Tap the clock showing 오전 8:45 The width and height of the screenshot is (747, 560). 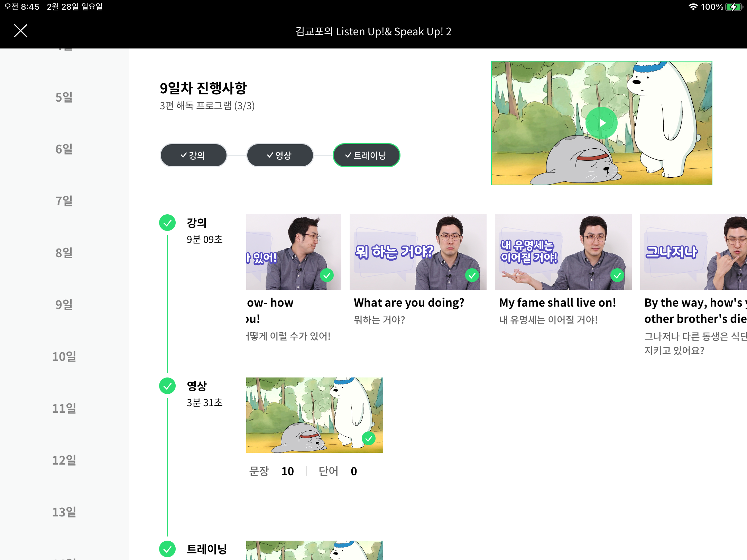pos(22,7)
